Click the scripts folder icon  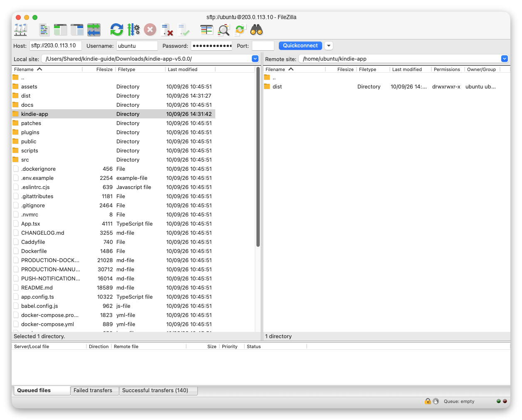tap(16, 150)
